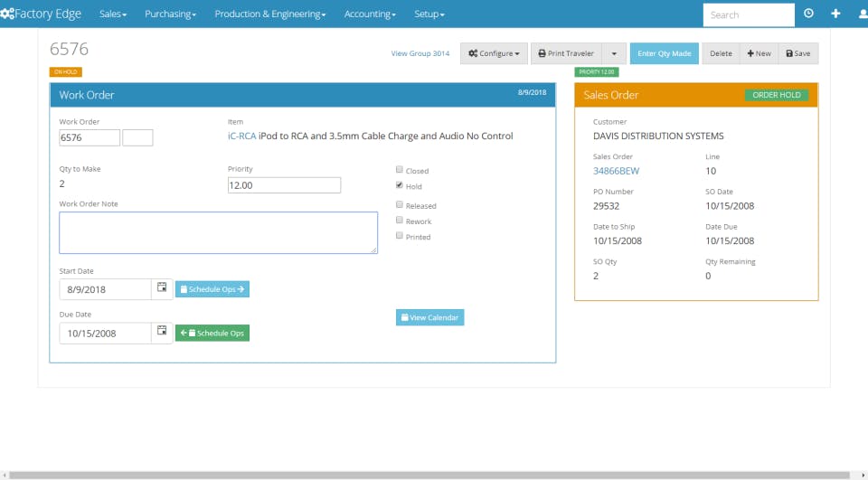868x480 pixels.
Task: Click the ORDER HOLD badge
Action: tap(776, 95)
